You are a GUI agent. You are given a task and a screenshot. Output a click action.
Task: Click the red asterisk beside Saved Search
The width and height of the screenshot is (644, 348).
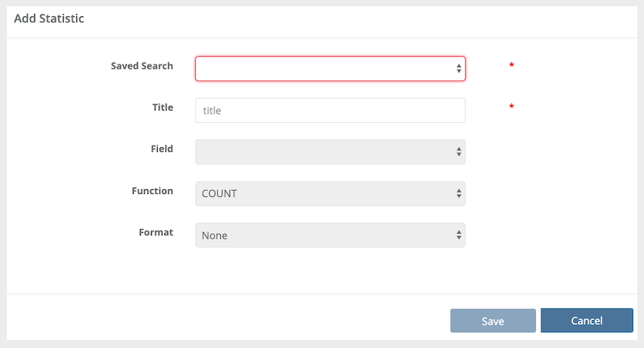click(x=511, y=66)
